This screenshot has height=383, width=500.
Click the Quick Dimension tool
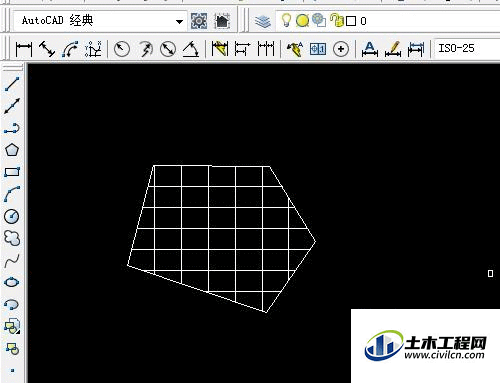tap(220, 49)
